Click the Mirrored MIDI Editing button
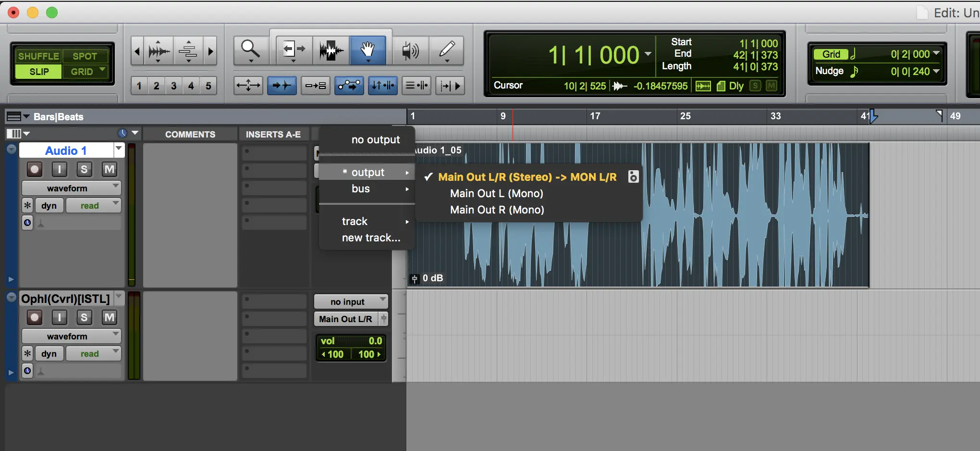Image resolution: width=980 pixels, height=451 pixels. (315, 86)
